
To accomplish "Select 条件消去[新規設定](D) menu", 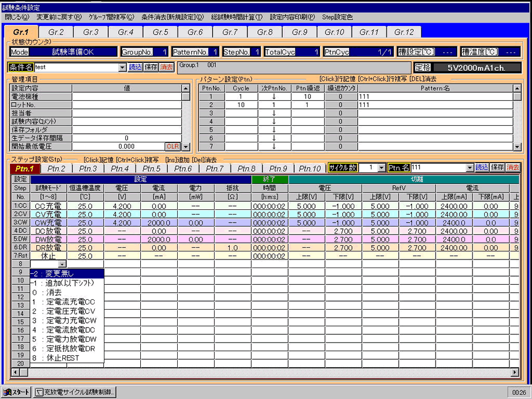I will pos(173,17).
